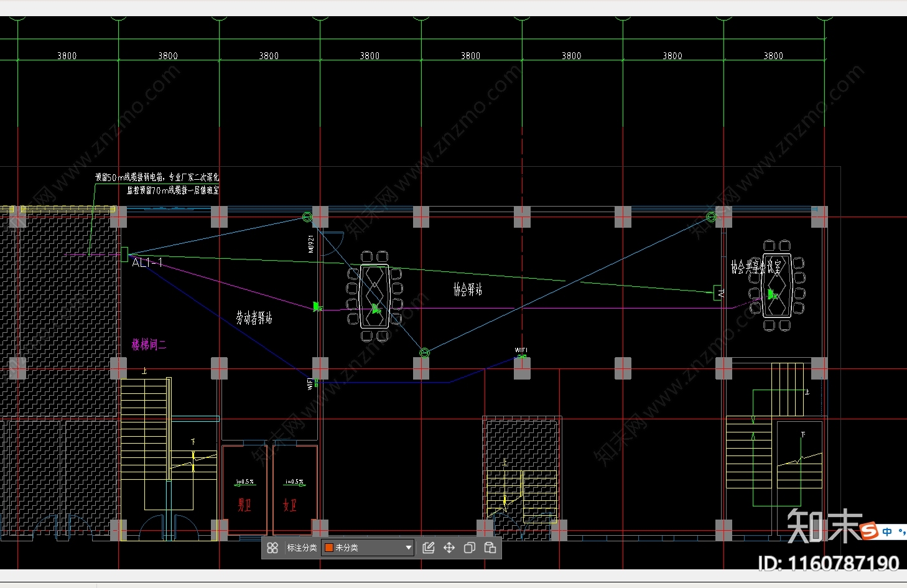907x588 pixels.
Task: Click the Sogou input method S icon
Action: coord(869,531)
